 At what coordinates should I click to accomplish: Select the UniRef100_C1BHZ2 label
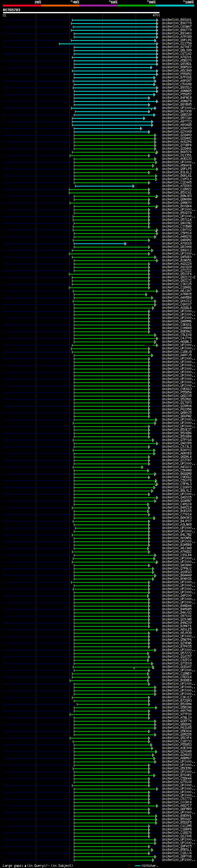pos(176,189)
